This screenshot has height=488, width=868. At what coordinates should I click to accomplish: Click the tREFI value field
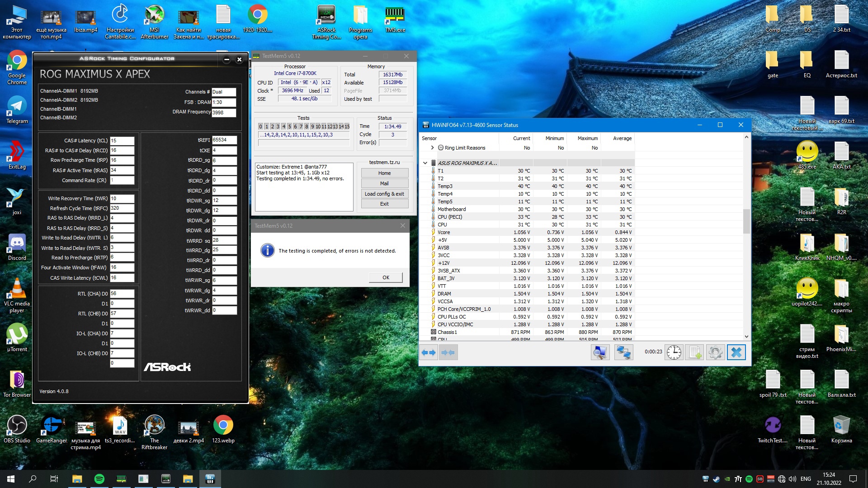pos(224,140)
